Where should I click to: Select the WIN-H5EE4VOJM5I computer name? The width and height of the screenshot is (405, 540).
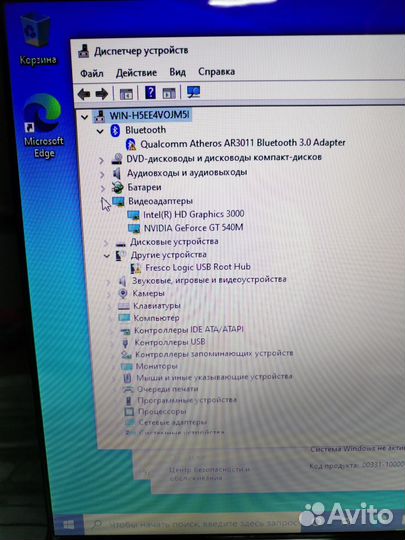[x=149, y=115]
